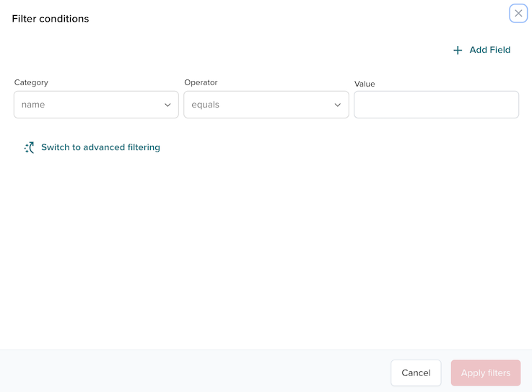Click the empty footer area left of Cancel
The height and width of the screenshot is (392, 532).
195,373
